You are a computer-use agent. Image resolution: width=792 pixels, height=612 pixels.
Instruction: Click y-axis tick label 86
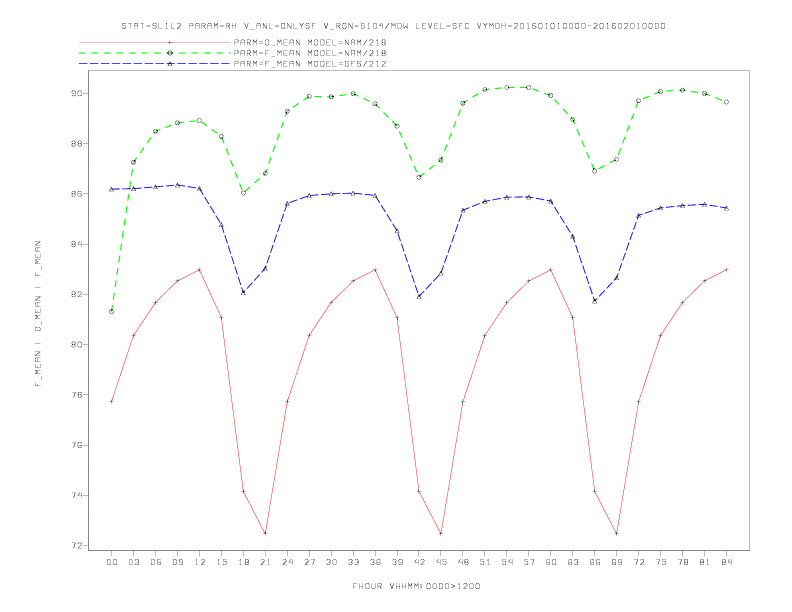pos(76,194)
